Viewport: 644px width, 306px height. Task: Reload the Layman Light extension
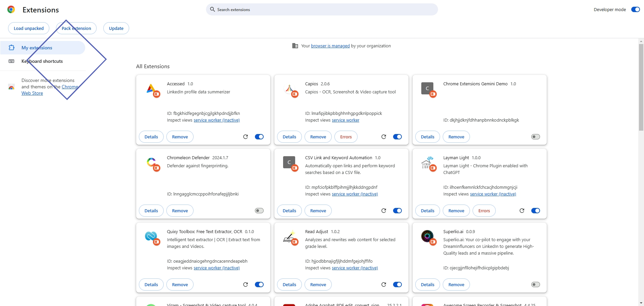coord(522,211)
